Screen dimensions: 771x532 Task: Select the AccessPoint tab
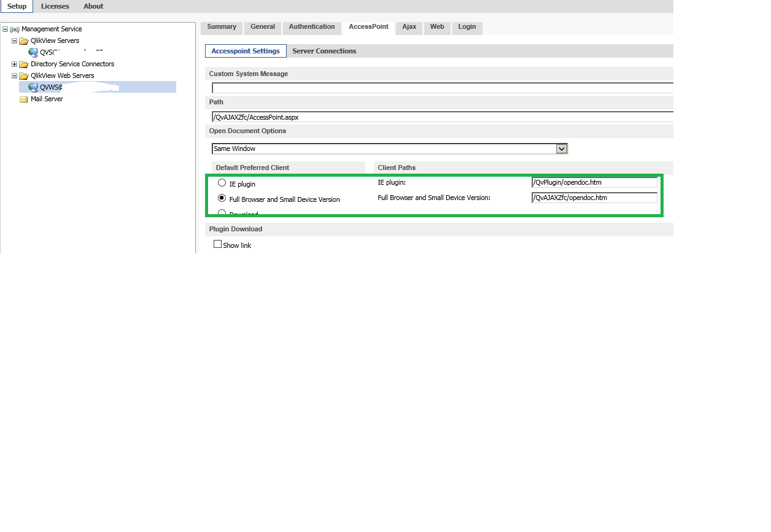click(368, 27)
